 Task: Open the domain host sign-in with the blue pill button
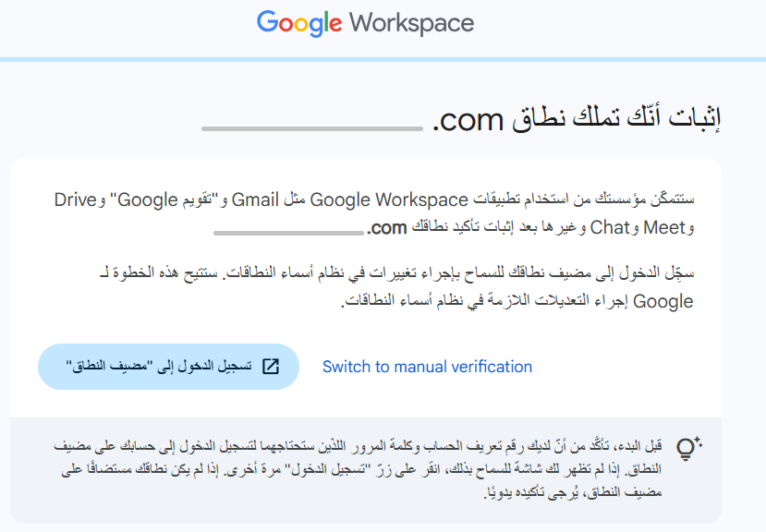169,366
